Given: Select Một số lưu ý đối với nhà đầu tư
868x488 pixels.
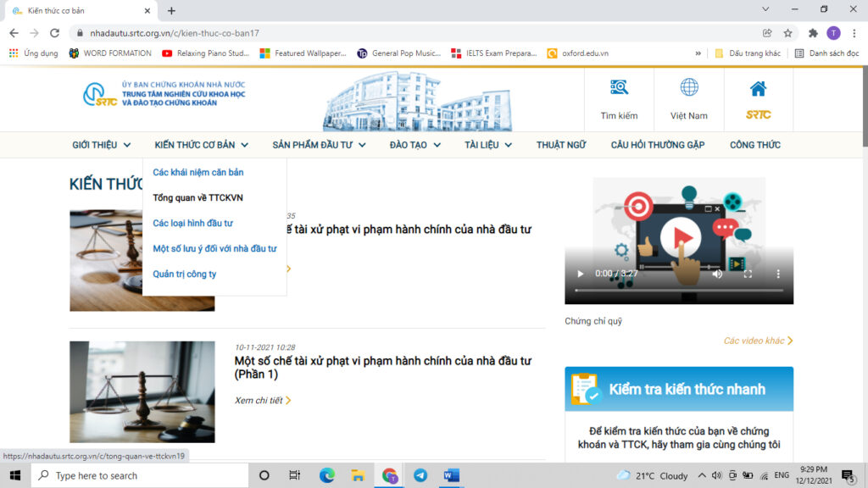Looking at the screenshot, I should (x=214, y=248).
